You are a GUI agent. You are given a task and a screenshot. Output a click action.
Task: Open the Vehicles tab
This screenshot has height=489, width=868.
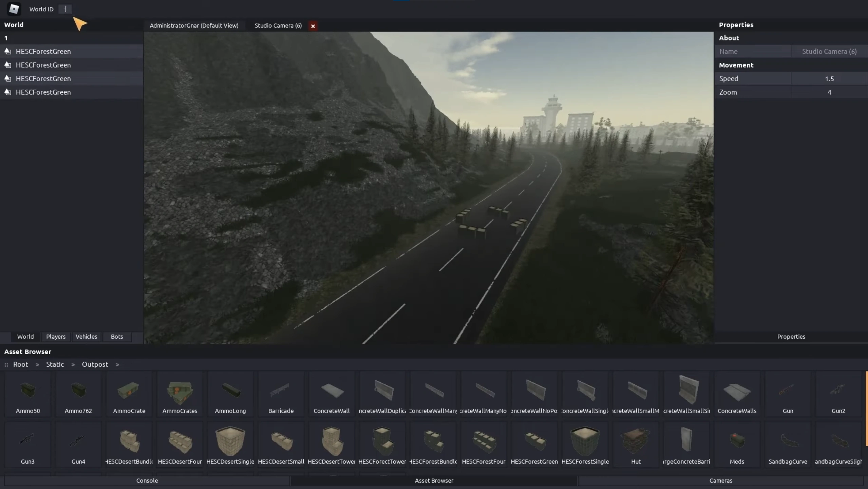pyautogui.click(x=86, y=337)
